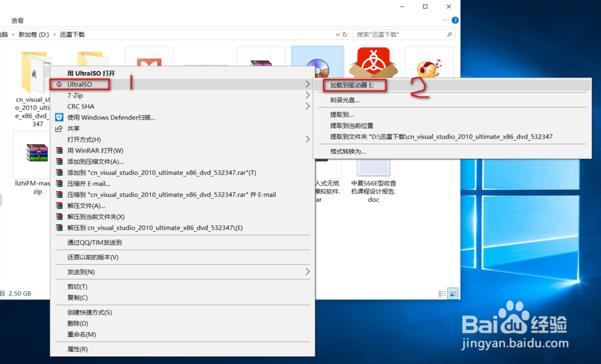Switch to large icons view icon
The image size is (601, 364).
(x=453, y=294)
